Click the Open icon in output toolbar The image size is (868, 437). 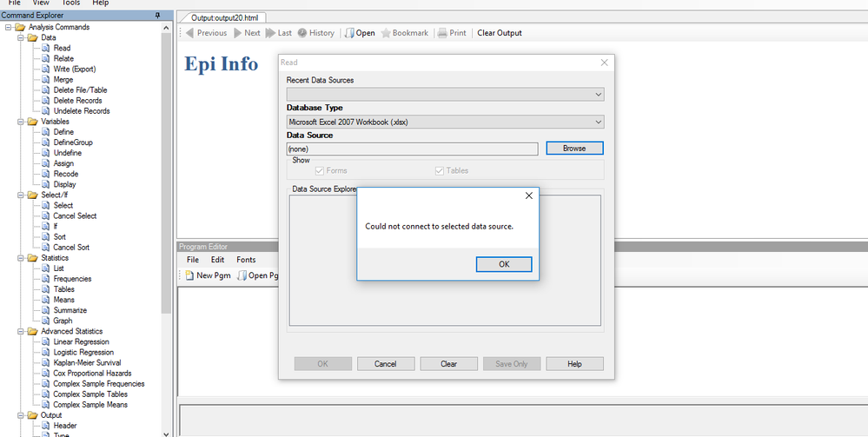(x=349, y=33)
